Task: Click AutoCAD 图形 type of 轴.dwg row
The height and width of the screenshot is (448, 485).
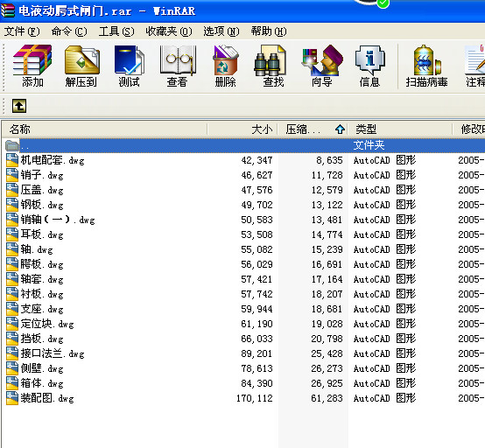Action: point(384,249)
